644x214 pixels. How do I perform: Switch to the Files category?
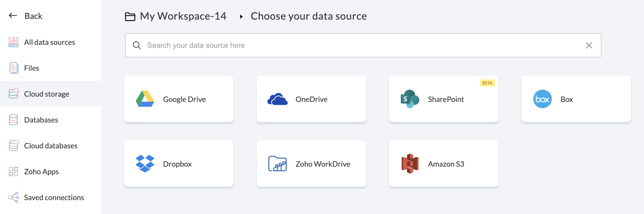[32, 68]
